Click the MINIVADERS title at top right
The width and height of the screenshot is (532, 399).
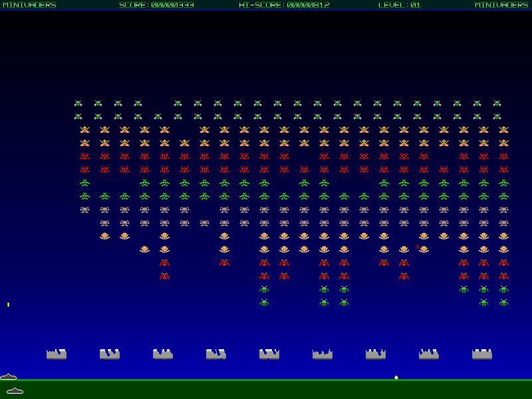(x=502, y=5)
